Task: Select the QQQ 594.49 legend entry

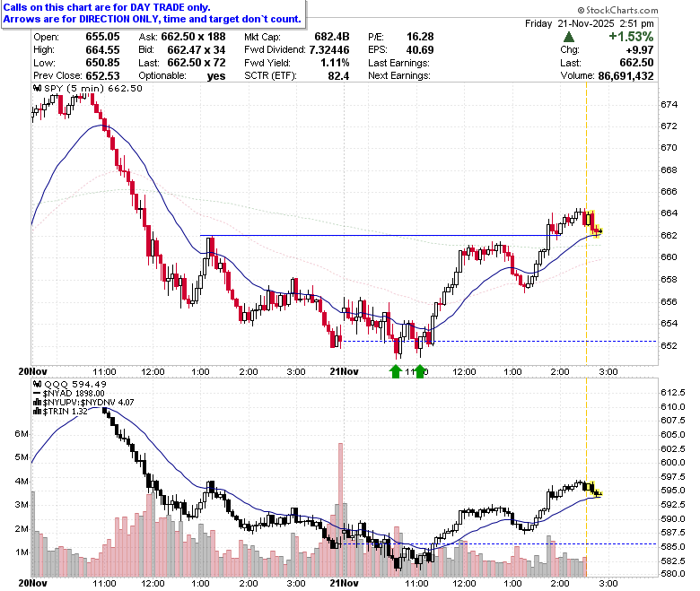Action: tap(75, 384)
